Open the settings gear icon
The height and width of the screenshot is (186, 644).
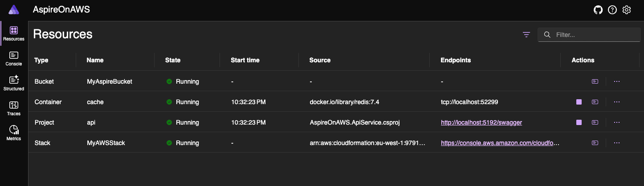click(x=627, y=10)
